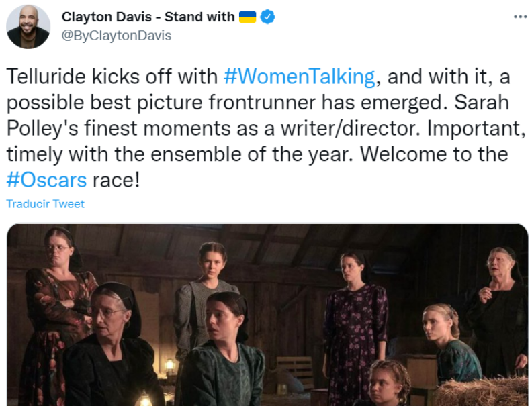532x406 pixels.
Task: Open the attached film still photo
Action: tap(269, 315)
